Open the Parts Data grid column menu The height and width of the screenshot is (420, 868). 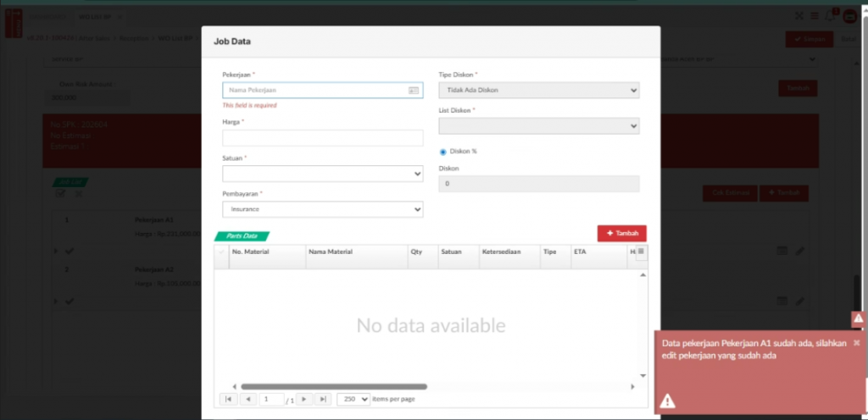(641, 251)
